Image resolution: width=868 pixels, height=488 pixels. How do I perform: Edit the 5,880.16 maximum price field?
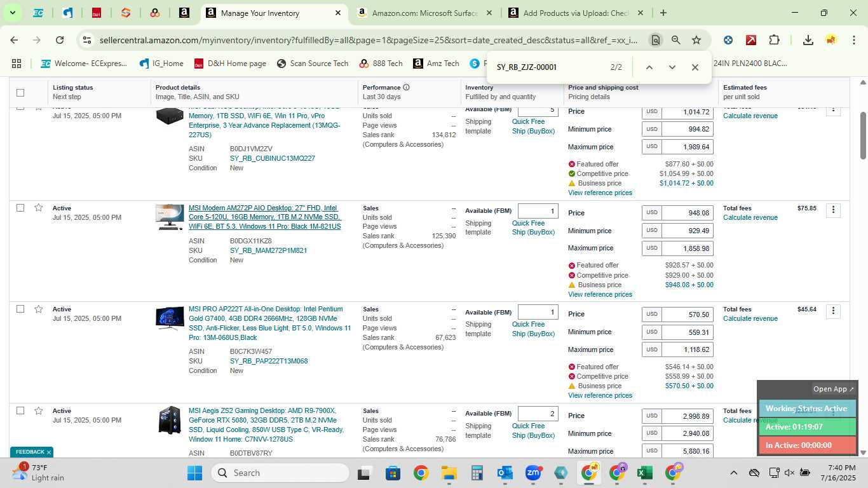tap(687, 451)
